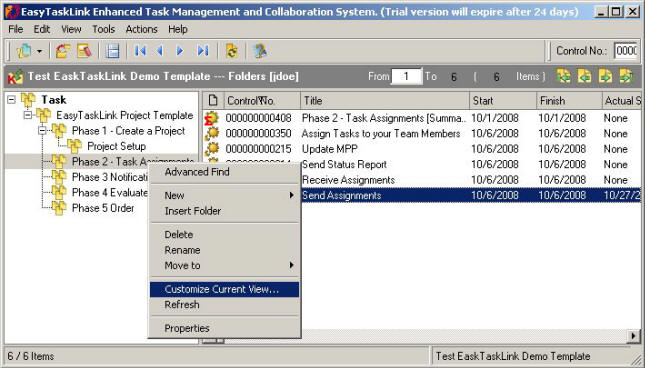Screen dimensions: 645x368
Task: Collapse the Task root tree node
Action: click(12, 100)
